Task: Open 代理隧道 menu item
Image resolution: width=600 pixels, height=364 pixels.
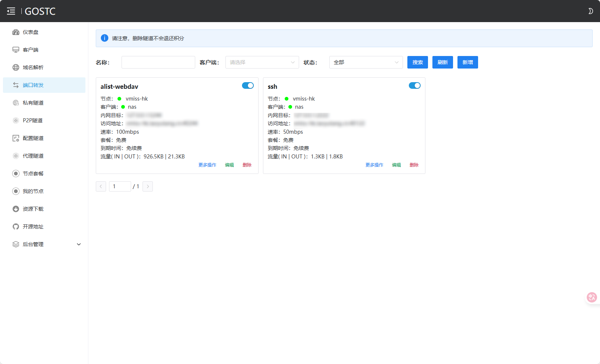Action: (44, 156)
